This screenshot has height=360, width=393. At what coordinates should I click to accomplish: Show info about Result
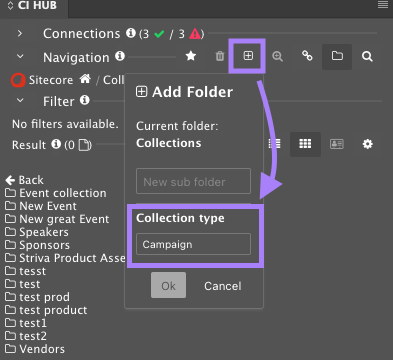56,144
